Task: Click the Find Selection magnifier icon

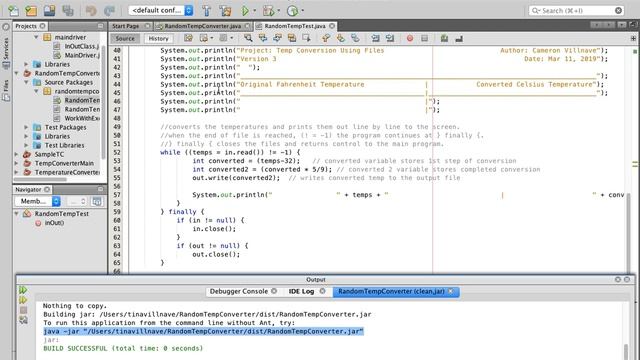Action: 248,38
